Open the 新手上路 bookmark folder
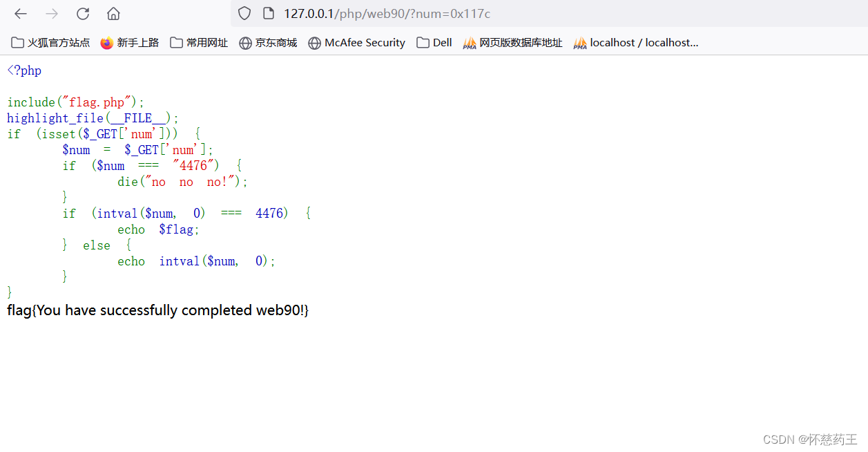This screenshot has width=868, height=452. tap(131, 42)
